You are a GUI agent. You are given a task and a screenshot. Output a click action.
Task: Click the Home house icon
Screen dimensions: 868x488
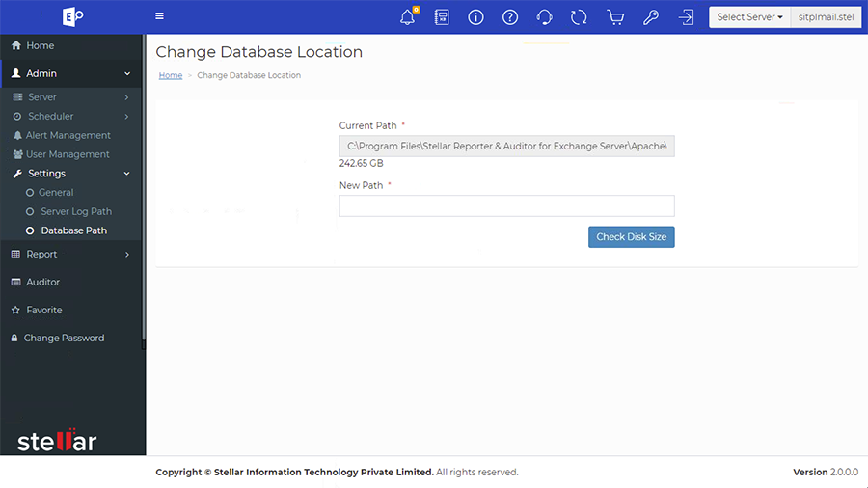coord(16,45)
